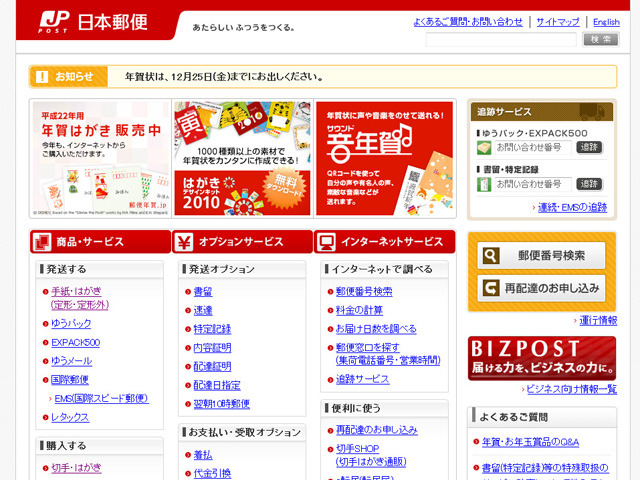Open the 速達 link
640x480 pixels.
(x=203, y=311)
